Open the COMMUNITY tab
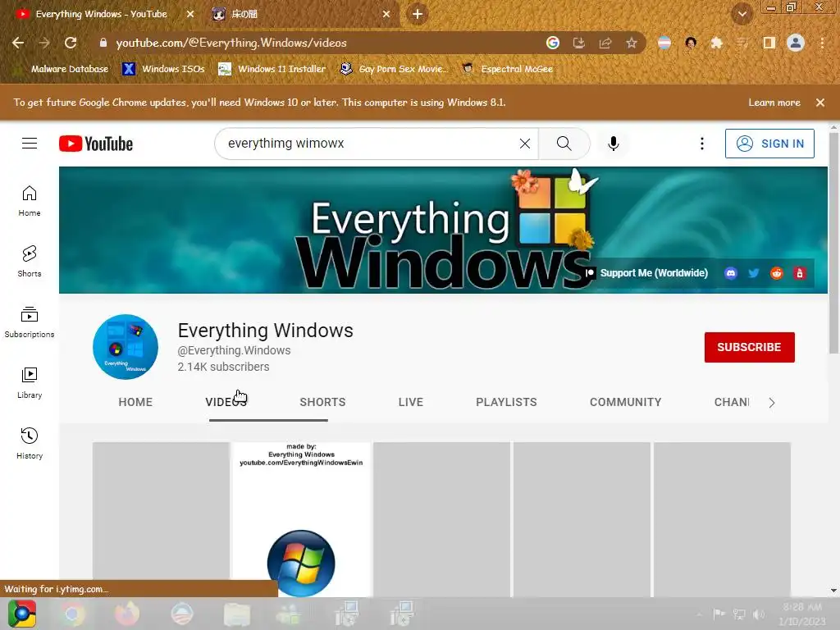The width and height of the screenshot is (840, 630). click(626, 402)
